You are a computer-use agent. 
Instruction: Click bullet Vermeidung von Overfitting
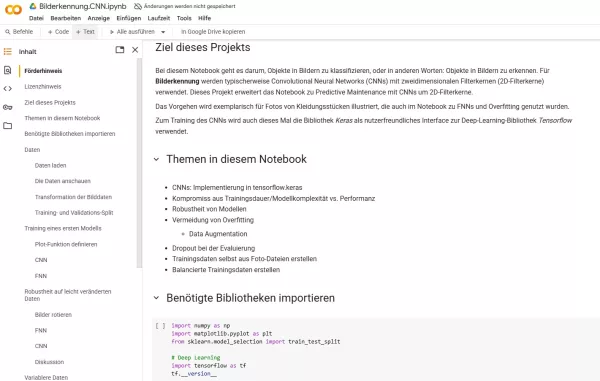click(x=213, y=220)
